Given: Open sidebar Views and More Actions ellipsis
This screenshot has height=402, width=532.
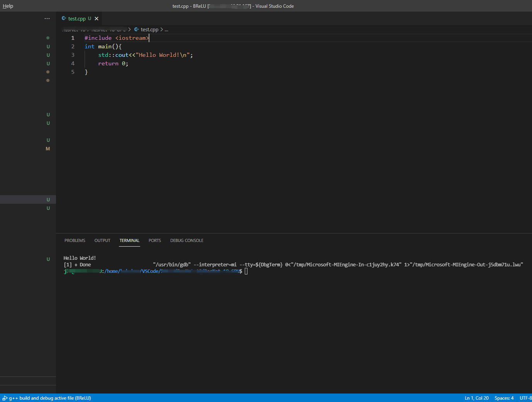Looking at the screenshot, I should (x=47, y=19).
